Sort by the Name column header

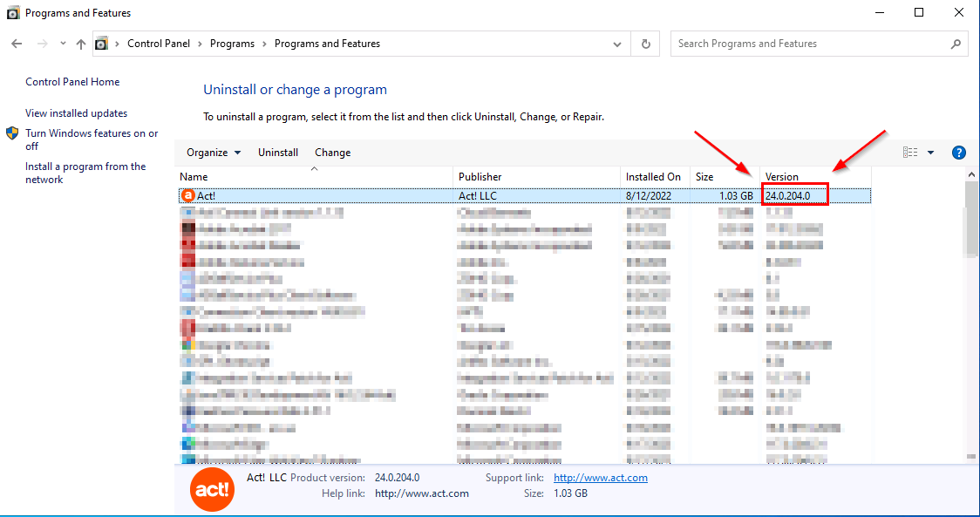point(316,177)
